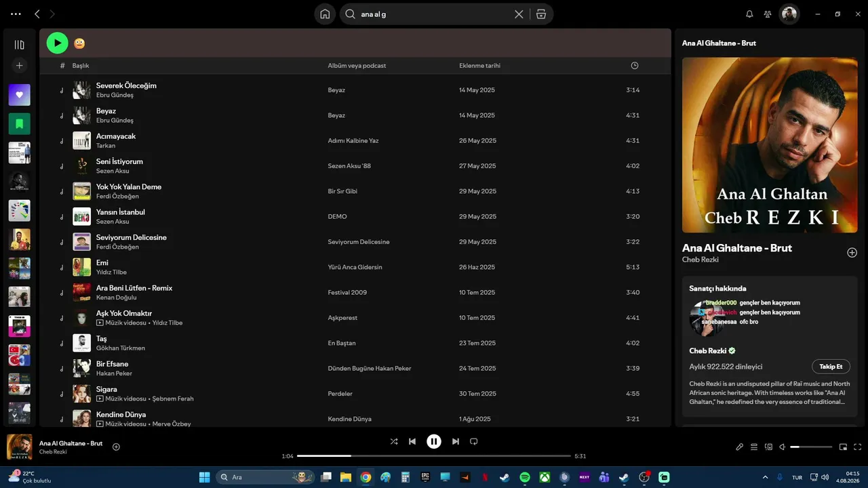Skip to the next track
Image resolution: width=868 pixels, height=488 pixels.
[x=456, y=441]
